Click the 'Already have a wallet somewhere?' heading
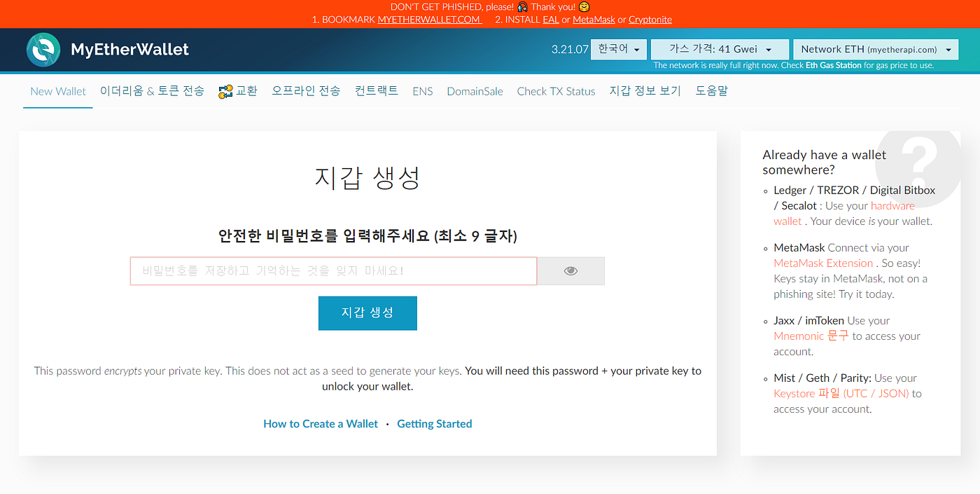The image size is (980, 494). point(825,163)
